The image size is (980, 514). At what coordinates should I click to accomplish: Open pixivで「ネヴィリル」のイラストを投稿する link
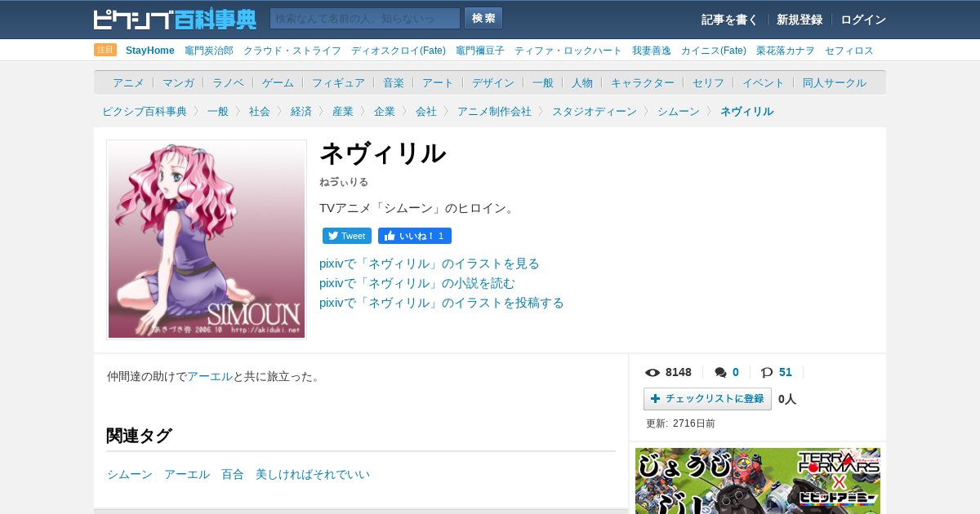coord(442,303)
